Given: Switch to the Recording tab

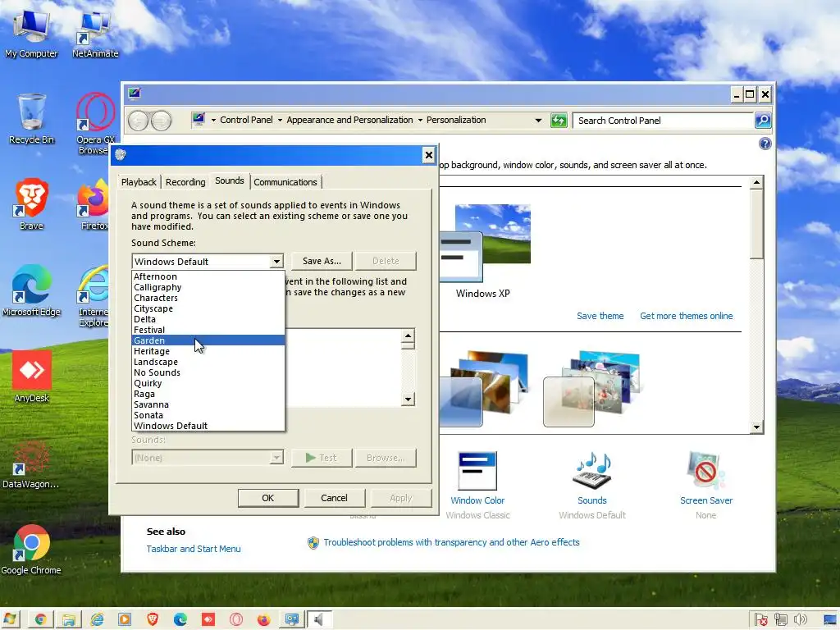Looking at the screenshot, I should [185, 182].
